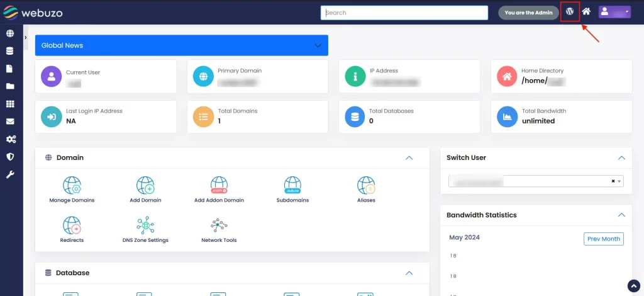Go to the Home icon in header
Screen dimensions: 644x296
(586, 12)
